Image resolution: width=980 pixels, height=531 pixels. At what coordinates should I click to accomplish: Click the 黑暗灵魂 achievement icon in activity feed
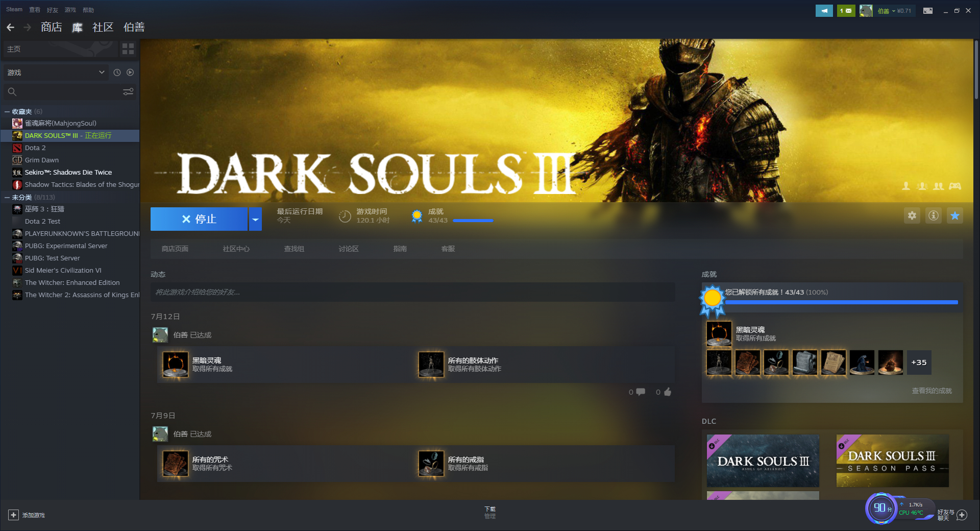(x=175, y=365)
